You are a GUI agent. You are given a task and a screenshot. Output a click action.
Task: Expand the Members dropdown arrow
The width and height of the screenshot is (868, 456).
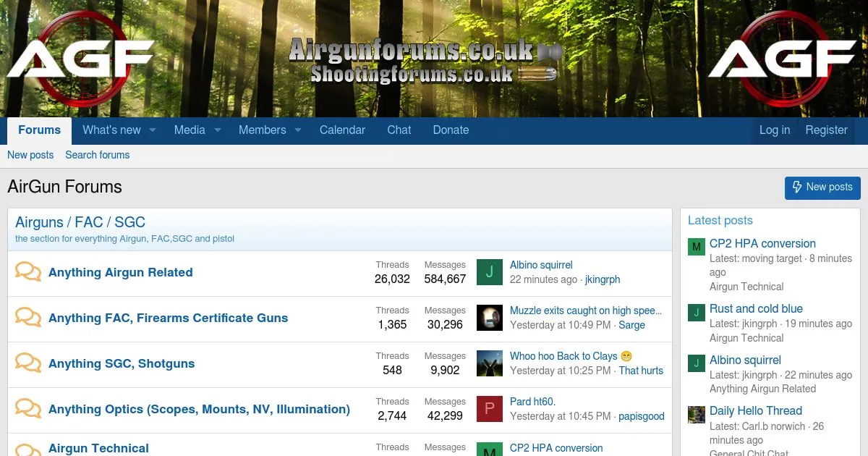coord(298,130)
